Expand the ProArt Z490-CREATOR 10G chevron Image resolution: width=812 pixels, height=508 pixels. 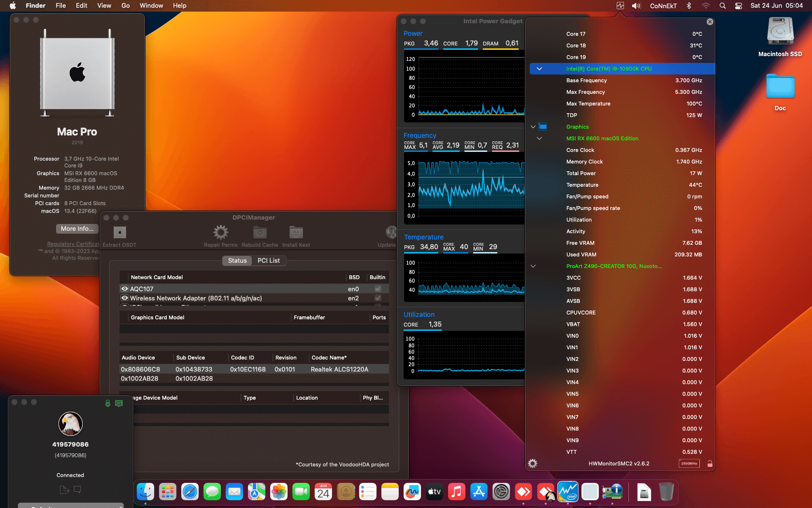pyautogui.click(x=533, y=266)
